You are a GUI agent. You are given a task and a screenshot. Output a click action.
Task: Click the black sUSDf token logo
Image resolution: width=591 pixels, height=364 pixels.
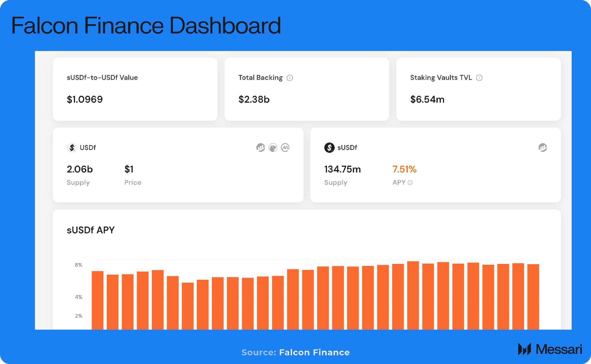[x=329, y=148]
